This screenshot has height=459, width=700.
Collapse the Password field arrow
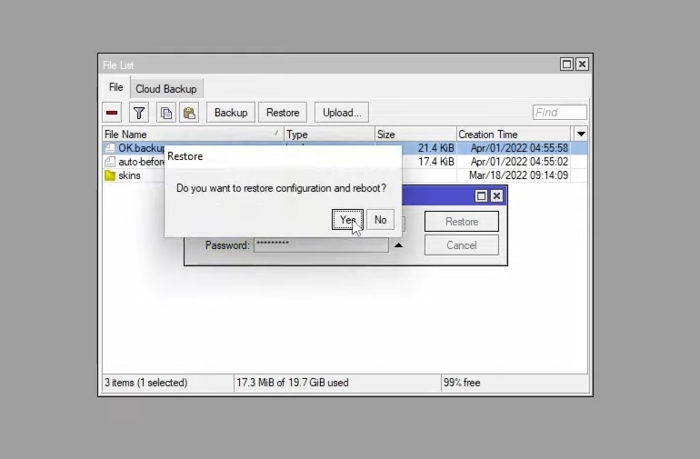[398, 245]
